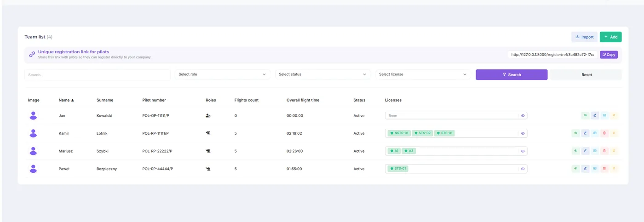Click the Status column header
This screenshot has width=644, height=222.
[x=359, y=100]
